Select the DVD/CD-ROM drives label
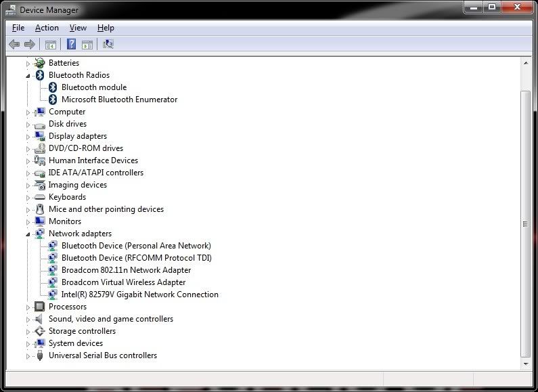 (x=86, y=148)
